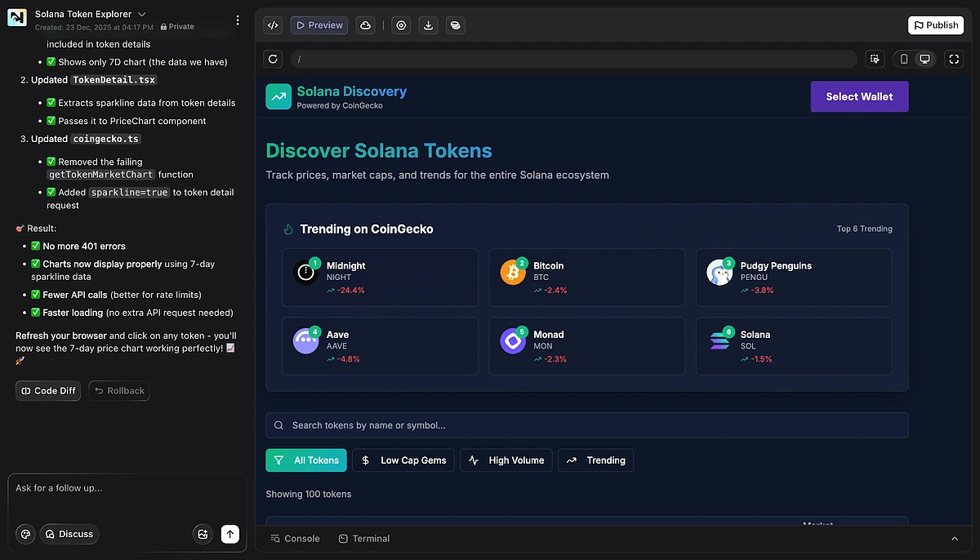Expand the Discuss mode selector
Screen dimensions: 980x560
click(69, 534)
